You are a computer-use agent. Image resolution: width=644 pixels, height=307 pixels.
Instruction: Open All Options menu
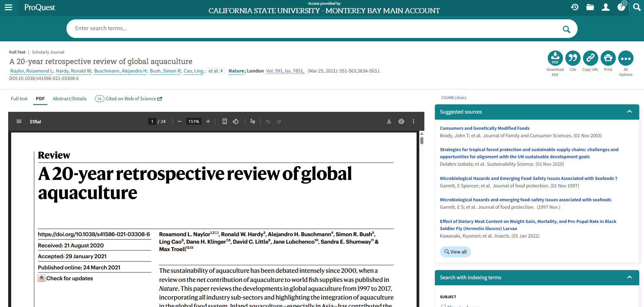coord(625,58)
